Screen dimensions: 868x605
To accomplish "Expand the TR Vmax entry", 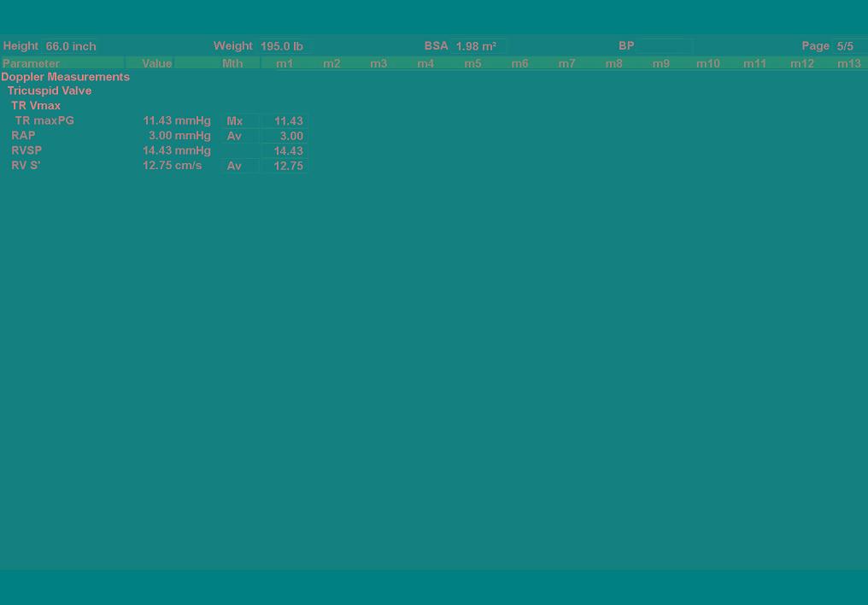I will [36, 106].
